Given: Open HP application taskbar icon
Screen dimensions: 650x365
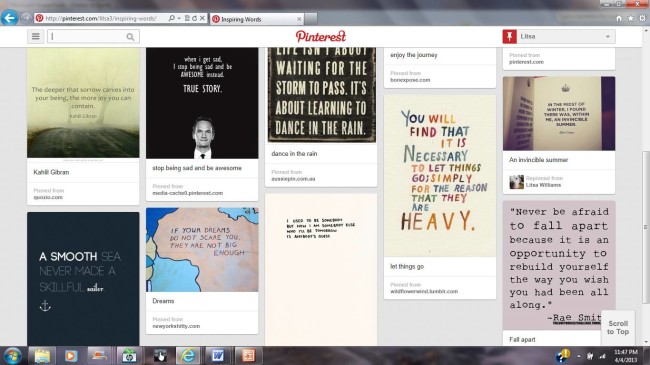Looking at the screenshot, I should [129, 356].
